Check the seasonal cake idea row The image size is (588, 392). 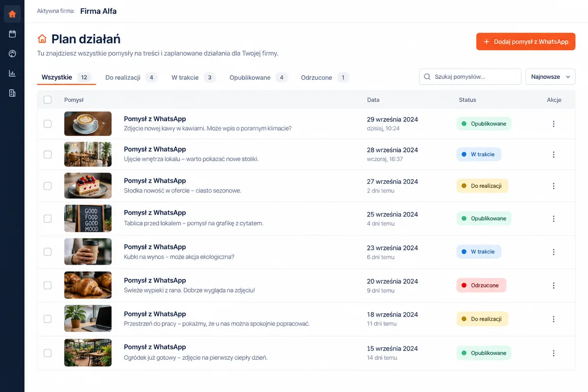pos(48,186)
